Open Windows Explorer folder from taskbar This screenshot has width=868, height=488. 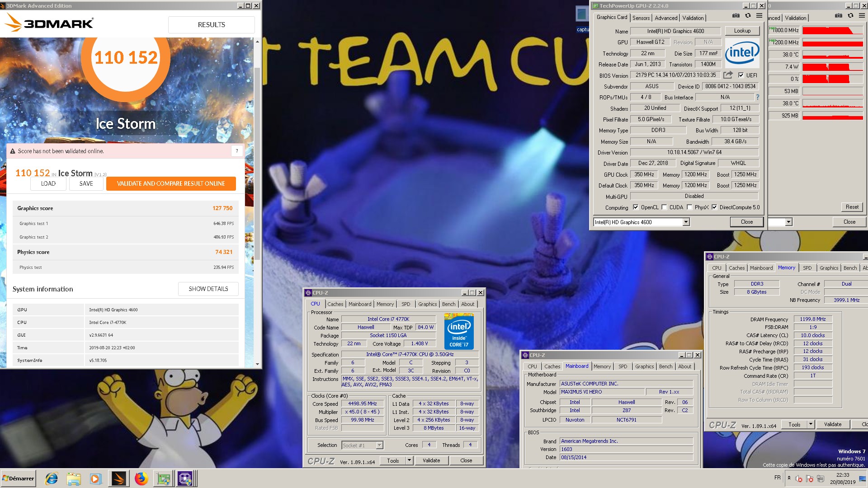click(74, 479)
